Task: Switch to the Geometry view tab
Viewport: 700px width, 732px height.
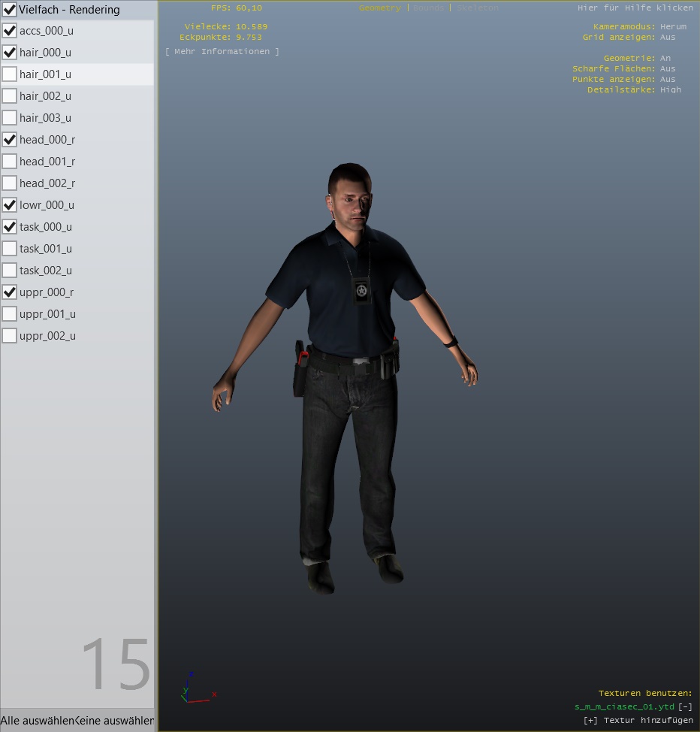Action: click(x=379, y=8)
